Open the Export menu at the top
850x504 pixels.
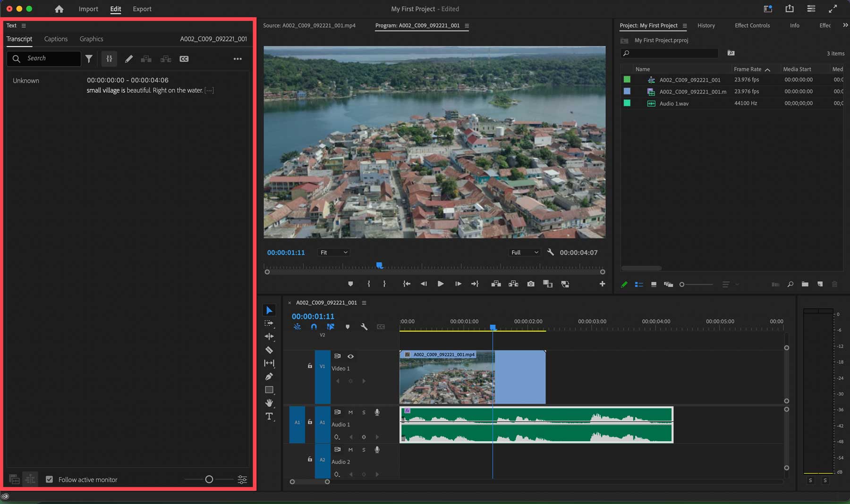click(142, 8)
